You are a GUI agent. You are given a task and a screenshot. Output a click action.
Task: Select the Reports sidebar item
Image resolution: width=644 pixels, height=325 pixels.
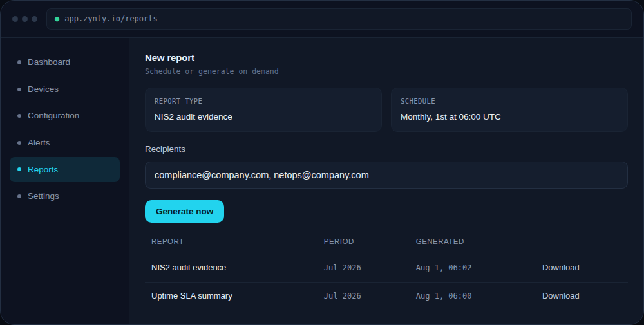click(x=64, y=169)
